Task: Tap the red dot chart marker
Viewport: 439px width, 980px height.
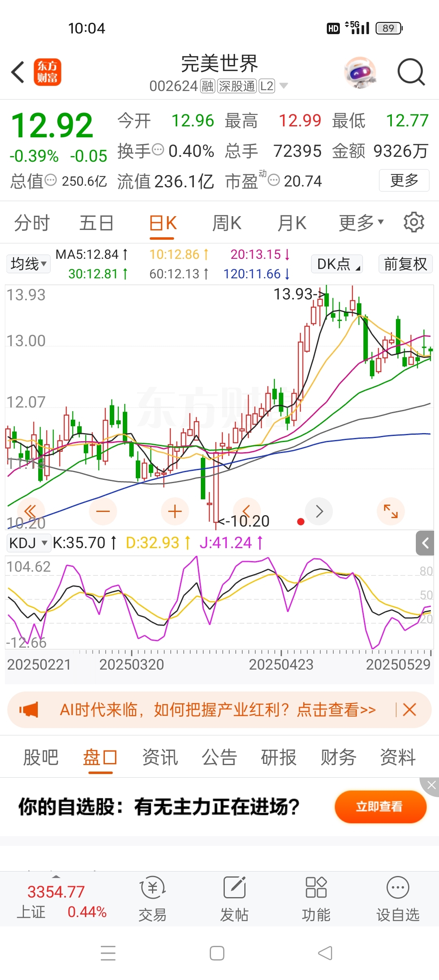Action: [301, 522]
